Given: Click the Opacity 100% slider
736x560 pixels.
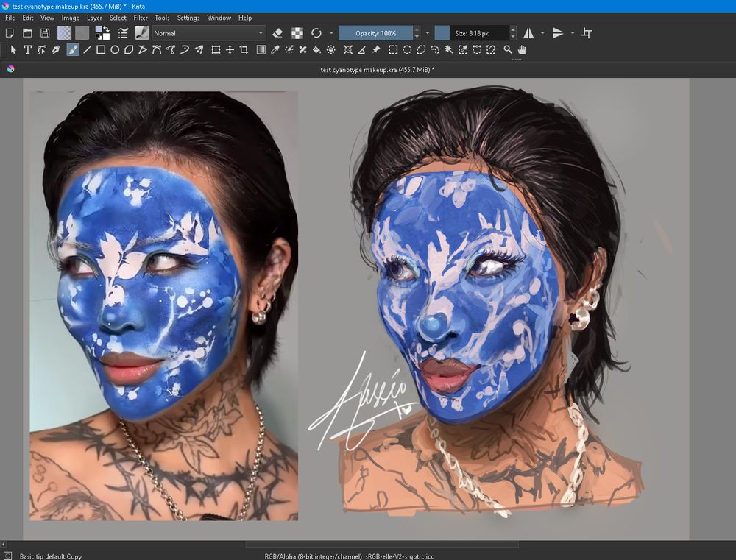Looking at the screenshot, I should [375, 33].
